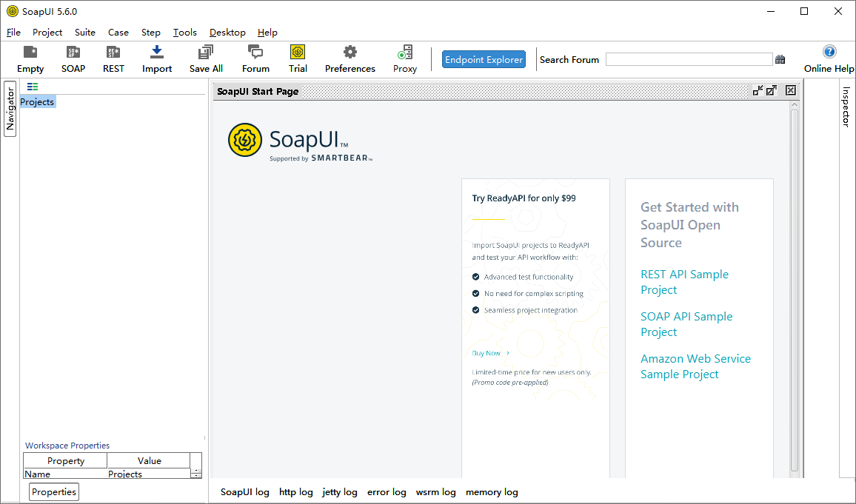Viewport: 856px width, 504px height.
Task: Open the Case menu
Action: tap(118, 32)
